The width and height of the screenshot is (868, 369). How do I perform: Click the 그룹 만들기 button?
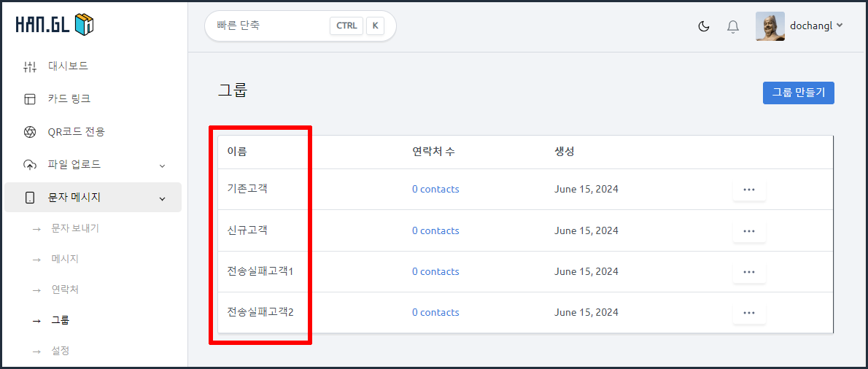point(798,93)
